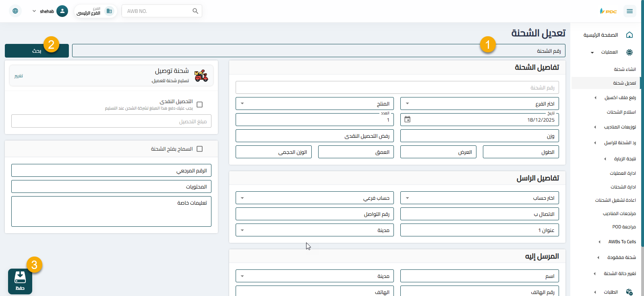Click the الفرع الرئيسي branch selector

[95, 11]
